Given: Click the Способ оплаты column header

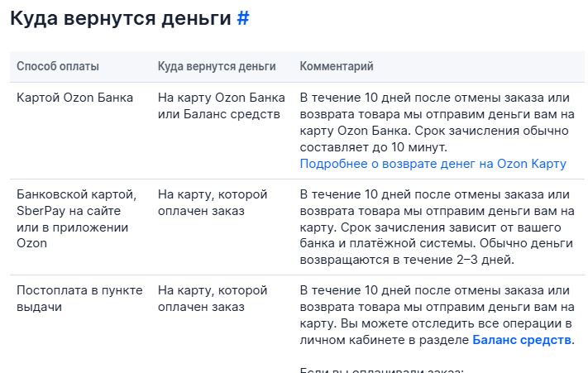Looking at the screenshot, I should tap(58, 66).
